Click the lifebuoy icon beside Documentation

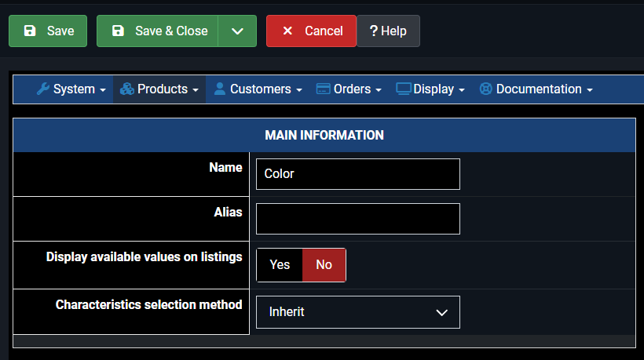pos(485,89)
